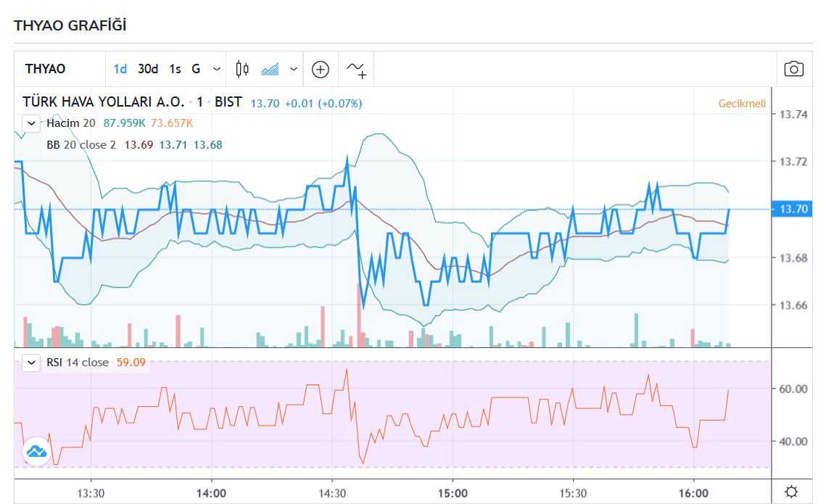Click the 14:30 time axis label
Screen dimensions: 826x504
(x=332, y=493)
